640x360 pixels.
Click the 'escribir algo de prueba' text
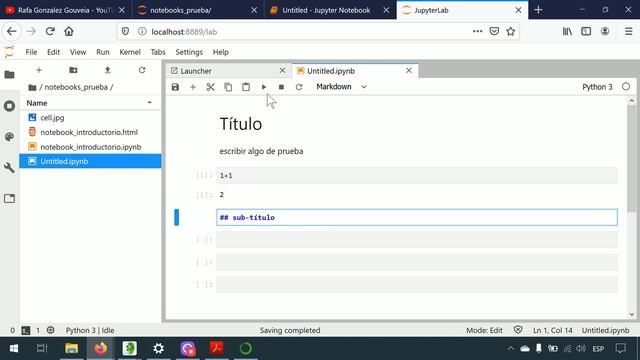click(261, 151)
